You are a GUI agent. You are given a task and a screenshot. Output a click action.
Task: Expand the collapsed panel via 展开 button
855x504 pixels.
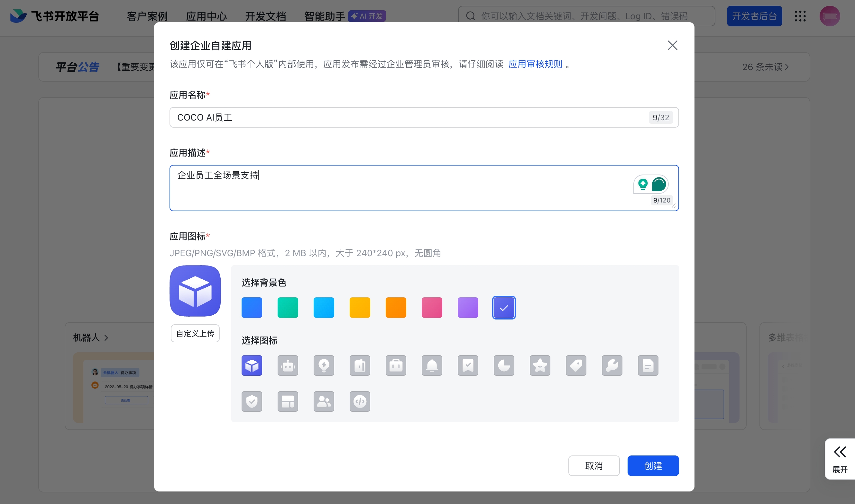pyautogui.click(x=840, y=459)
